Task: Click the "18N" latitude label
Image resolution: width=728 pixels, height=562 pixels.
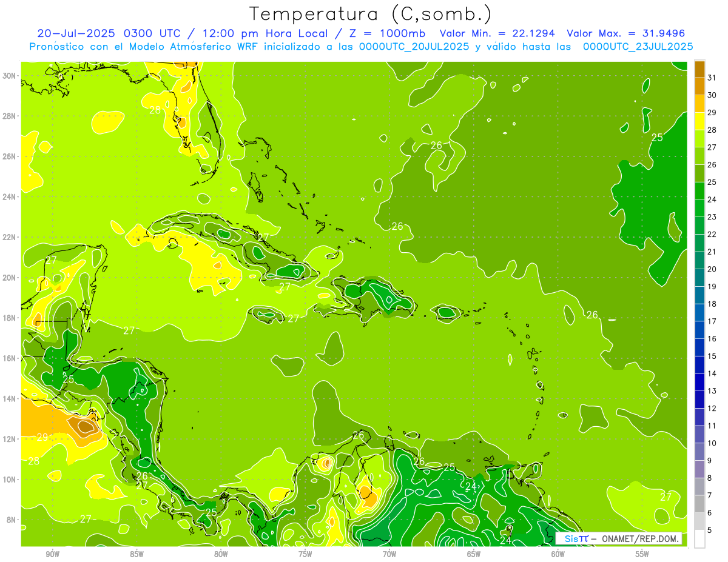Action: coord(10,318)
